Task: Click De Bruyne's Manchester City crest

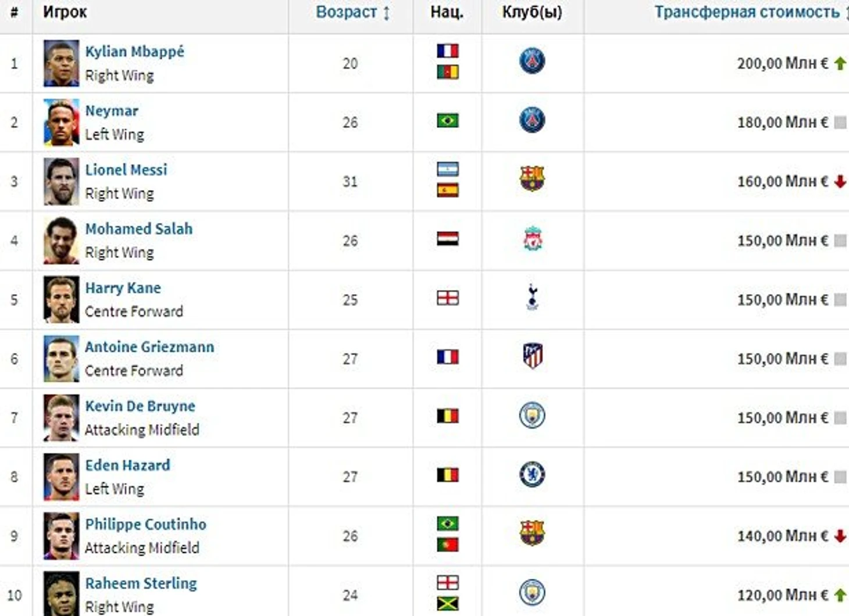Action: pos(532,416)
